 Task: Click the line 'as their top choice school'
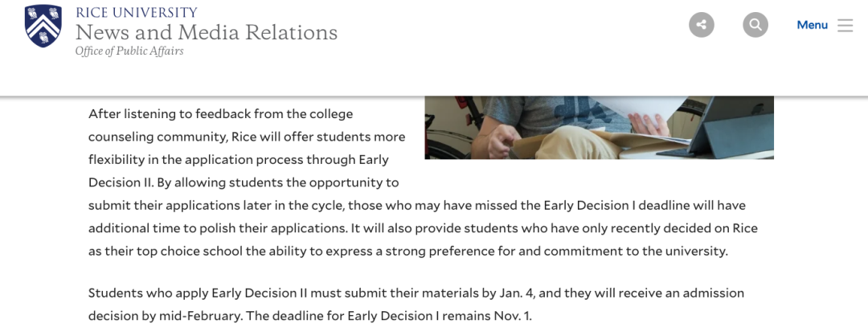[x=408, y=252]
